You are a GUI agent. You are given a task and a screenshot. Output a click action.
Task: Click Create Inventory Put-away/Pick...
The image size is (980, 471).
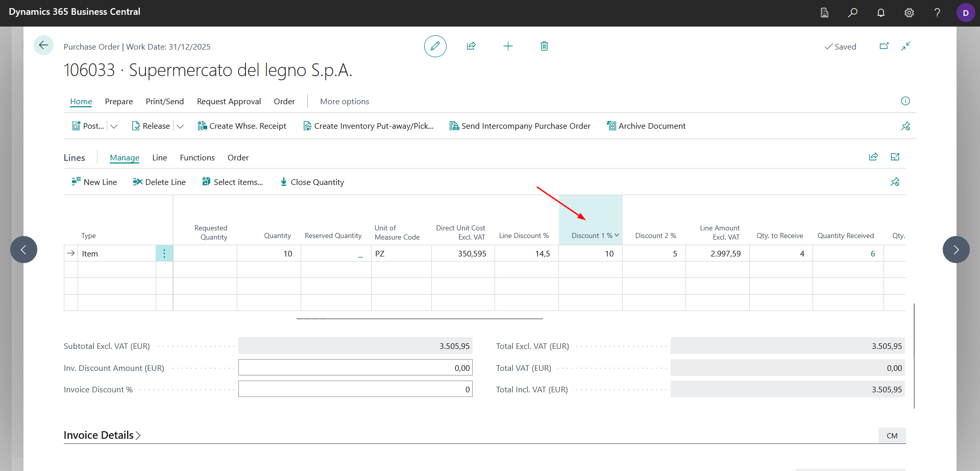368,126
